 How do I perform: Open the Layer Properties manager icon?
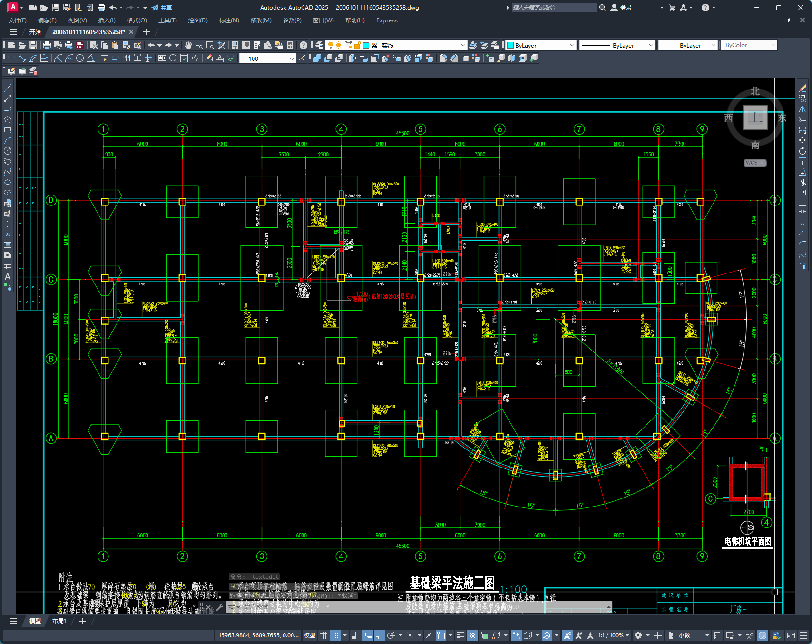[x=319, y=45]
